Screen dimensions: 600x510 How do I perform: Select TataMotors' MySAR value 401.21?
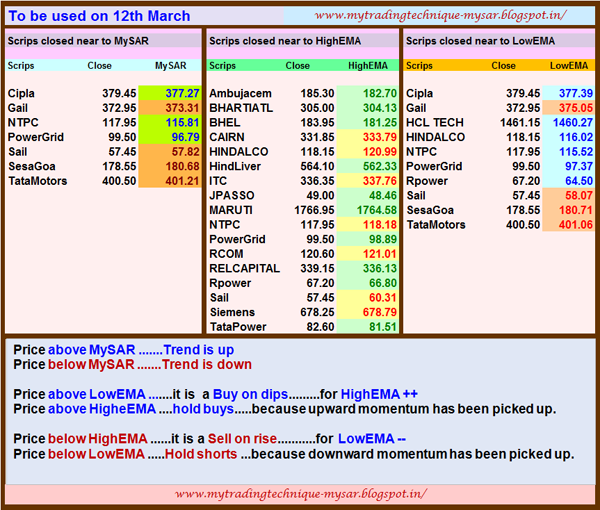pos(182,181)
